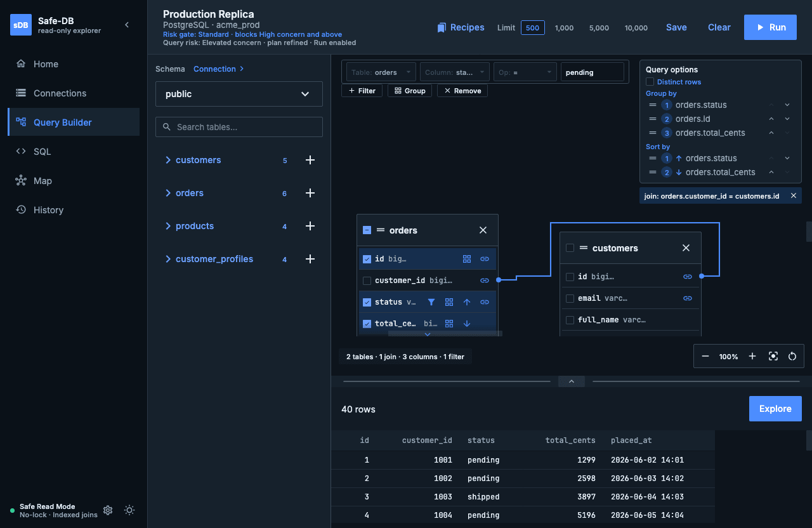The image size is (812, 528).
Task: Open the Column filter dropdown
Action: [x=455, y=72]
